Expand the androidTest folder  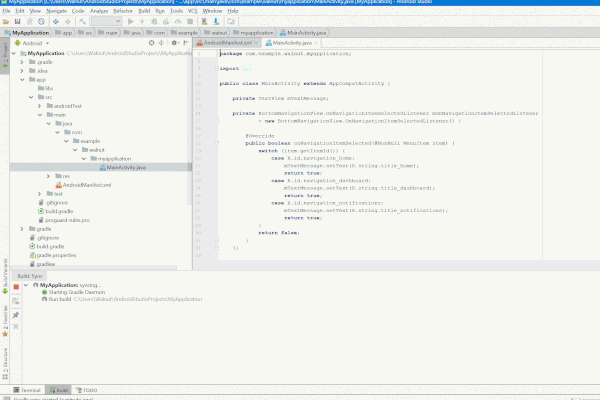(x=39, y=106)
